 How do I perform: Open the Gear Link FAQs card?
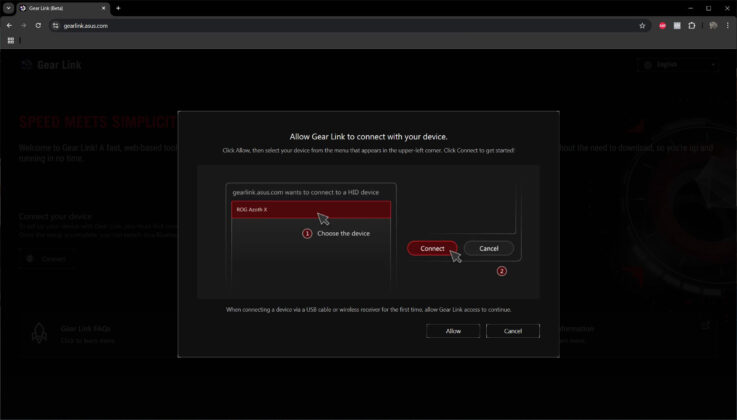(99, 334)
